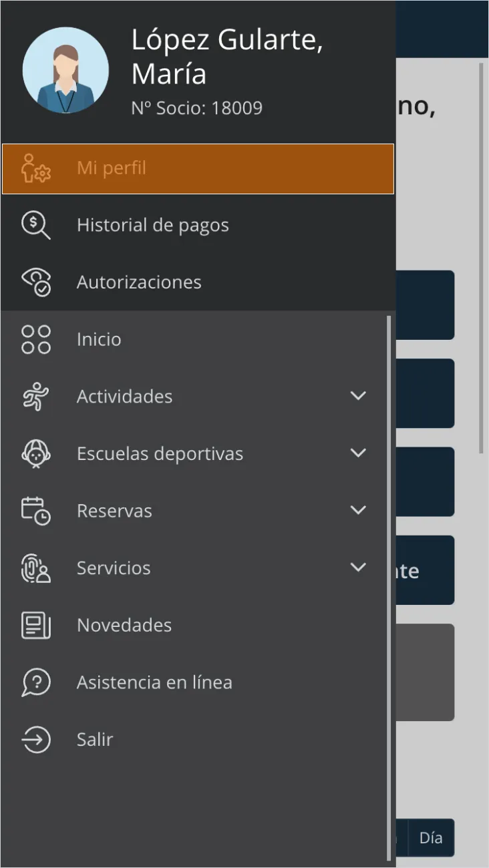Click the Inicio four-circles icon

[x=36, y=339]
